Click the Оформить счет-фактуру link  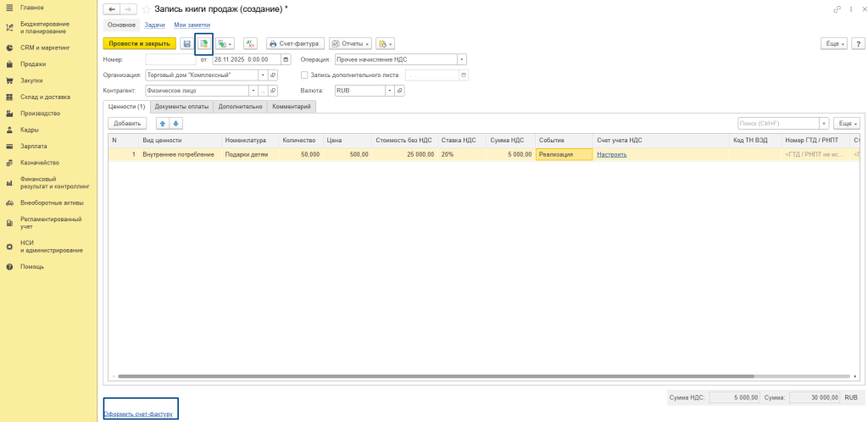coord(137,414)
